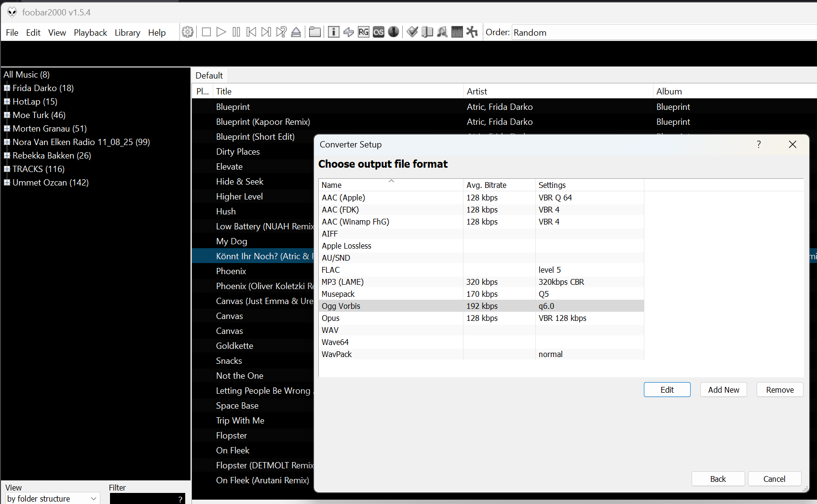Select the WavPack format row
This screenshot has width=817, height=504.
click(481, 354)
